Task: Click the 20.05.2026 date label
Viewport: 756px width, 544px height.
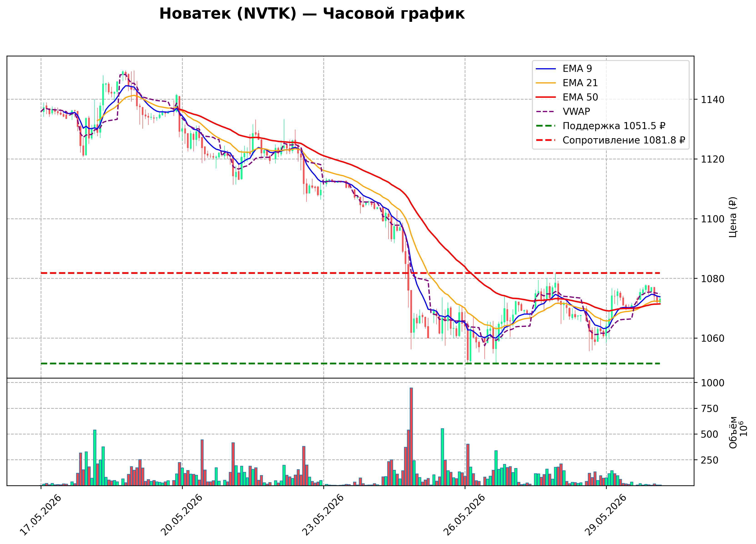Action: (x=182, y=515)
